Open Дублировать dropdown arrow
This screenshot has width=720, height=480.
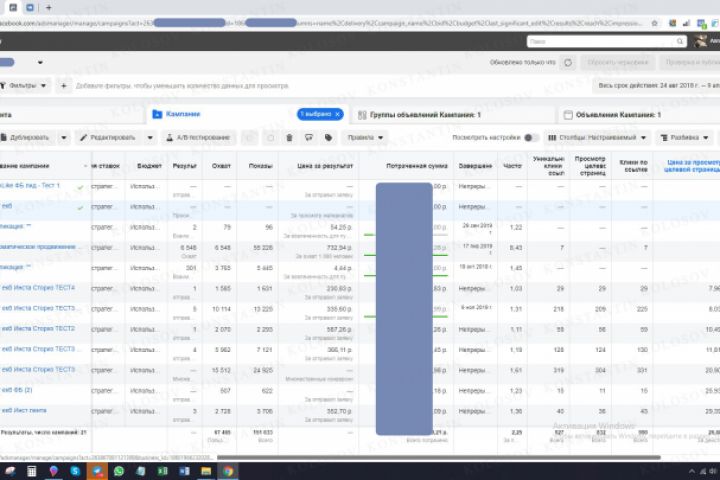[x=64, y=137]
